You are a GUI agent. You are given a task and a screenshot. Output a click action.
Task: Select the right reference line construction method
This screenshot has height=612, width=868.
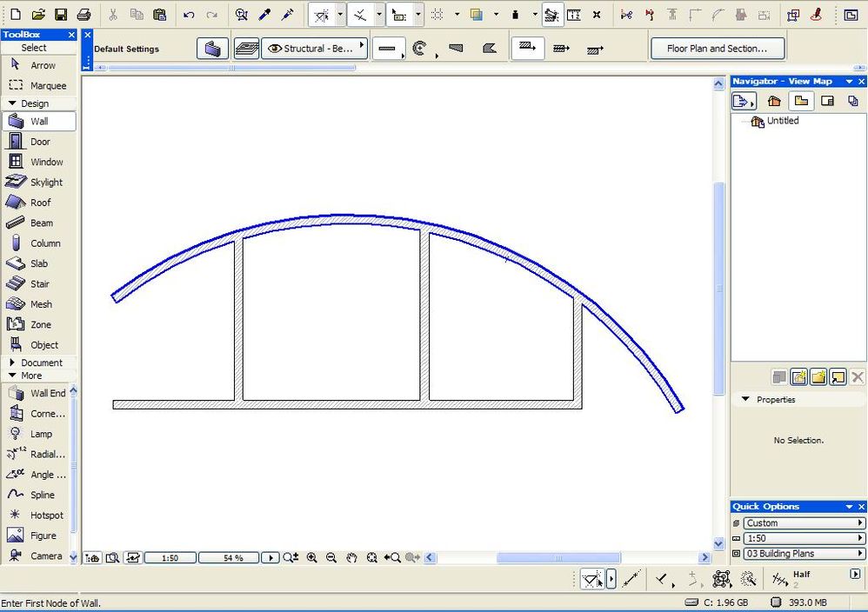click(x=595, y=50)
